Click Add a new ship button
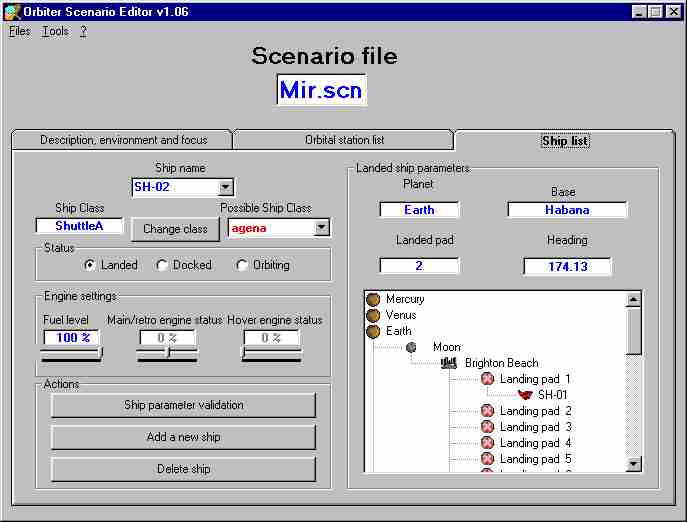The image size is (687, 522). point(183,437)
